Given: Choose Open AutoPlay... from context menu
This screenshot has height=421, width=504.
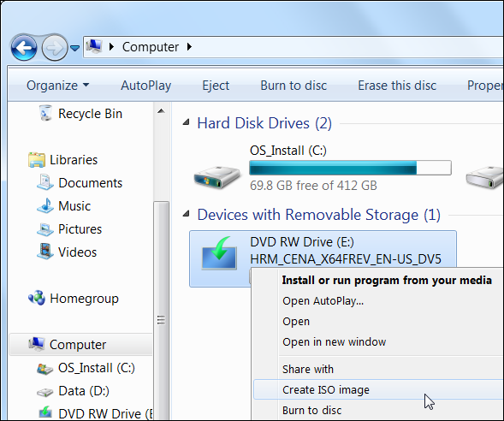Looking at the screenshot, I should (x=323, y=301).
